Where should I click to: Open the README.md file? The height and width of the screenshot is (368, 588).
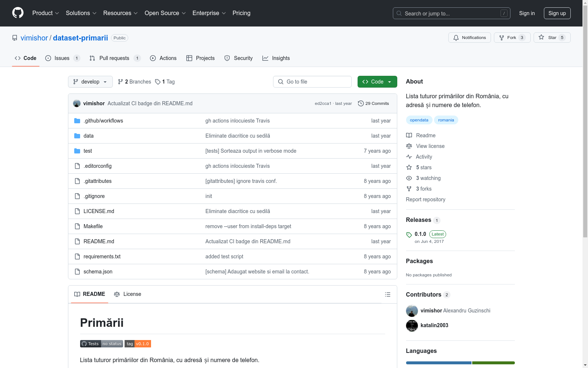(x=99, y=241)
